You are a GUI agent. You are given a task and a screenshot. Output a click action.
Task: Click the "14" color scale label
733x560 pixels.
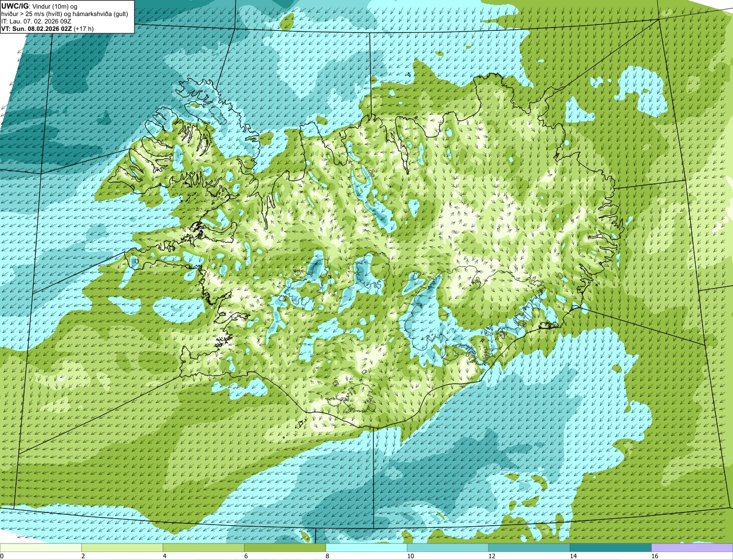(x=573, y=556)
